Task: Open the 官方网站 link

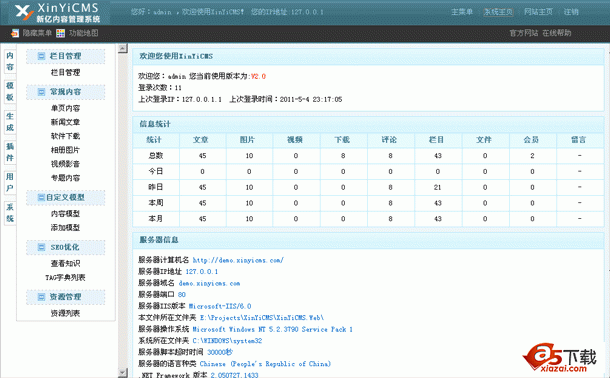Action: pos(524,33)
